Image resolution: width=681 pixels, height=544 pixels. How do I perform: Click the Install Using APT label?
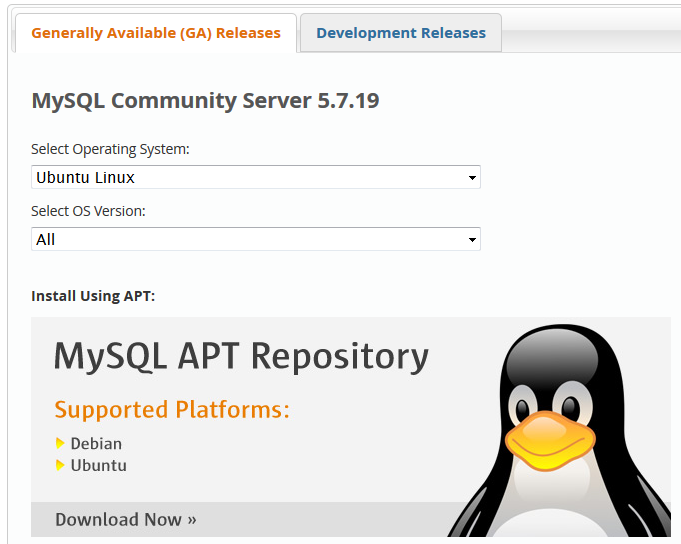click(x=93, y=296)
